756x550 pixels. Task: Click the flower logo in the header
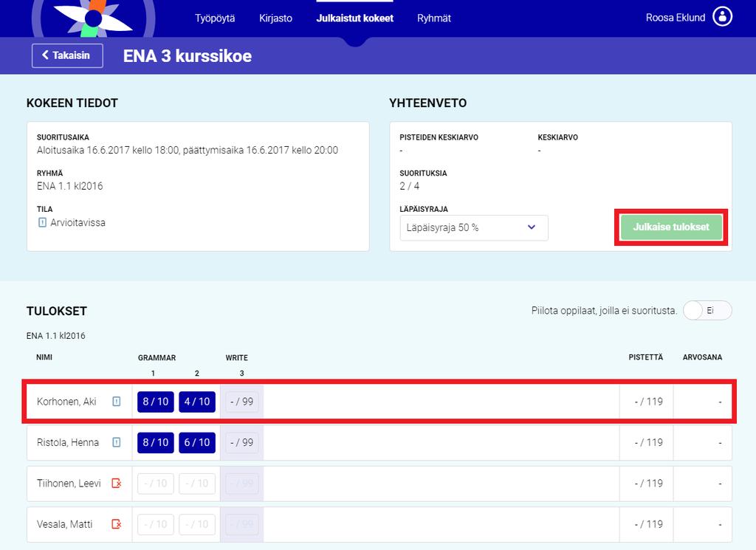click(x=93, y=18)
